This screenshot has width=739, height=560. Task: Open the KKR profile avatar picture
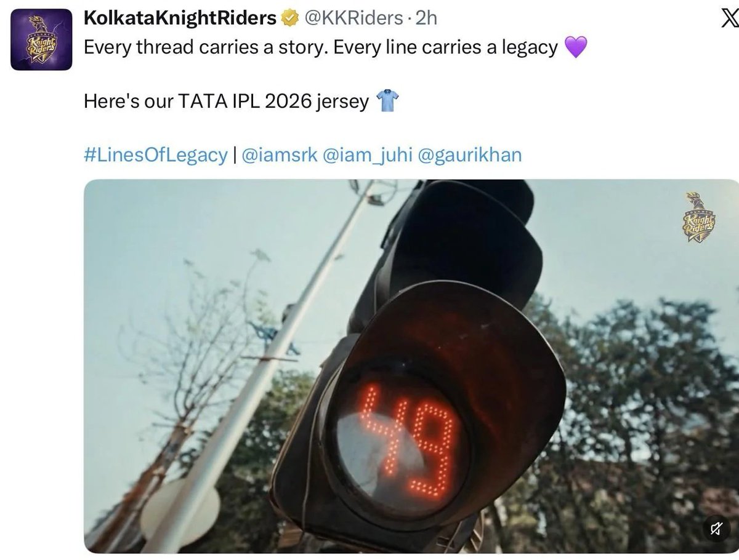41,40
